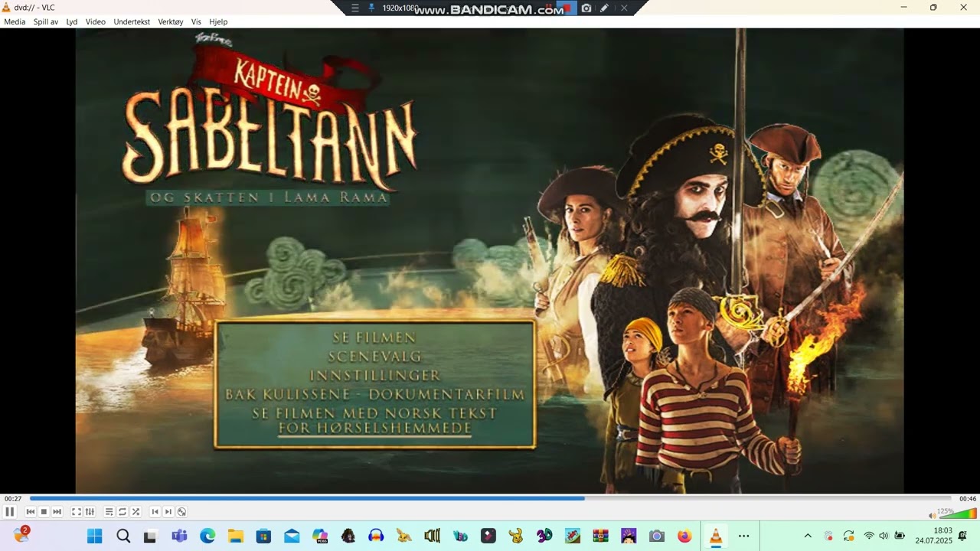The width and height of the screenshot is (980, 551).
Task: Open Wi-Fi network tray icon
Action: coord(869,536)
